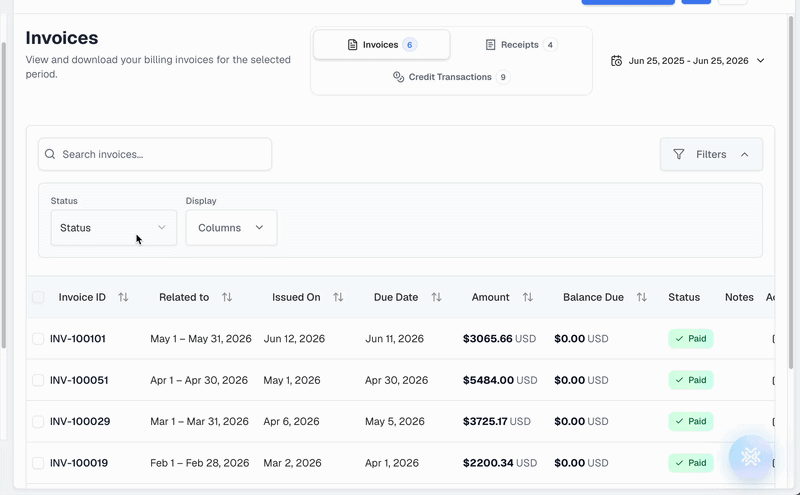Click the $3065.66 USD amount
This screenshot has height=495, width=800.
click(x=499, y=339)
